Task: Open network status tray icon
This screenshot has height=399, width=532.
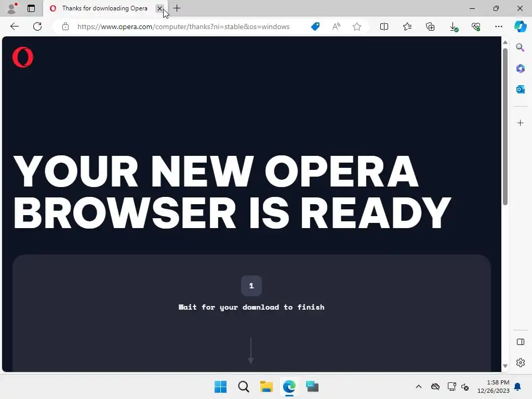Action: coord(451,387)
